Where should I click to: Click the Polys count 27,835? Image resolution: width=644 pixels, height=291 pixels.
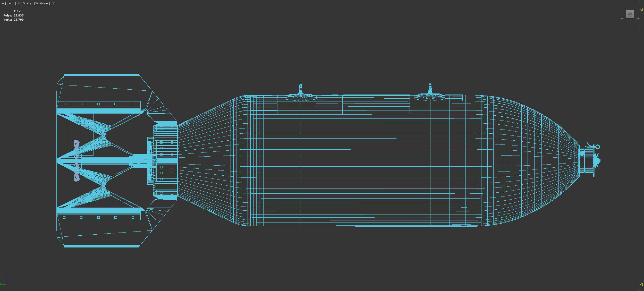(19, 15)
